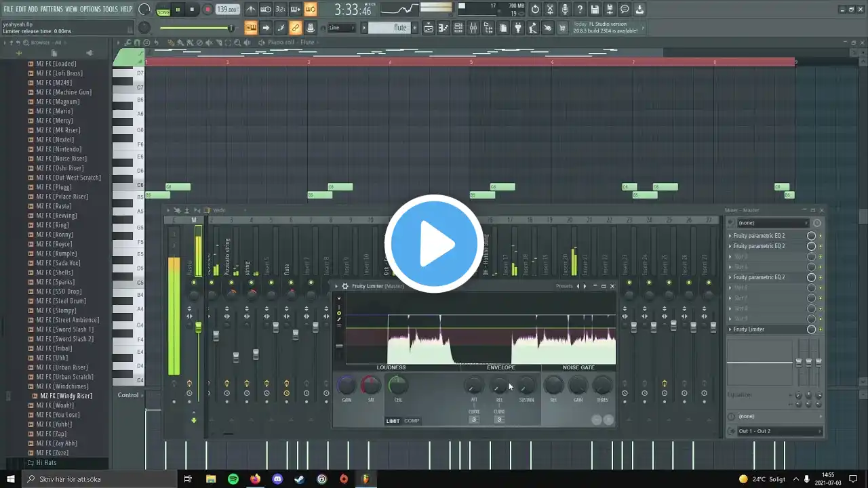Open the VIEW menu
The width and height of the screenshot is (868, 488).
71,9
